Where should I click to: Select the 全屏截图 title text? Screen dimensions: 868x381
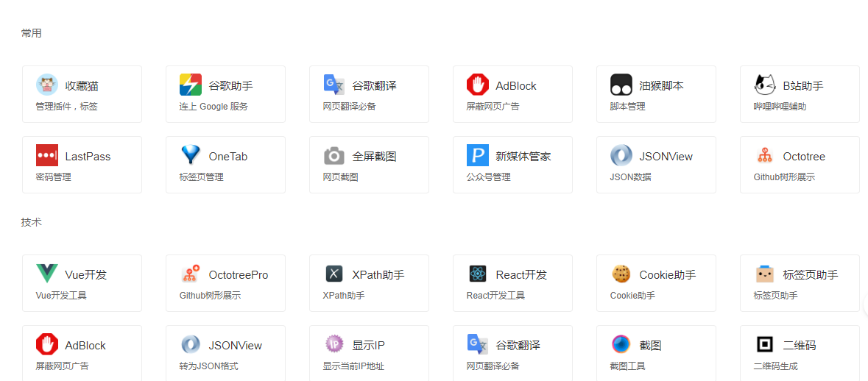374,157
